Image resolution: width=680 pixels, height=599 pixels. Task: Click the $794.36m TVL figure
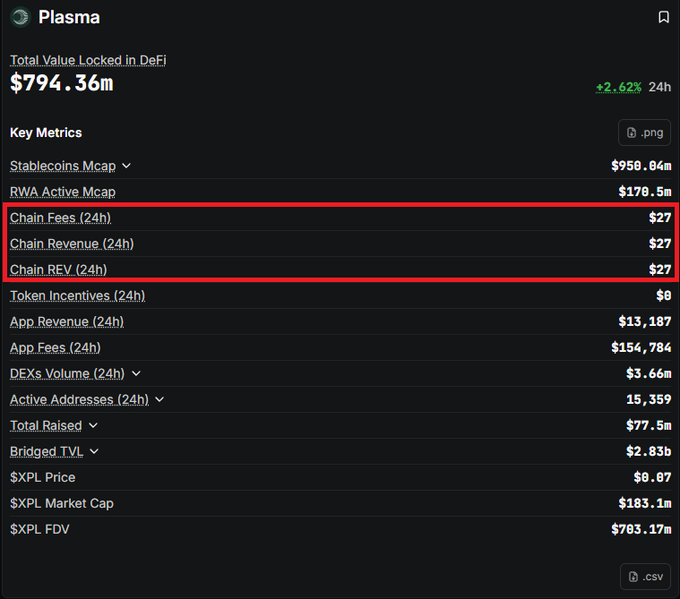62,82
